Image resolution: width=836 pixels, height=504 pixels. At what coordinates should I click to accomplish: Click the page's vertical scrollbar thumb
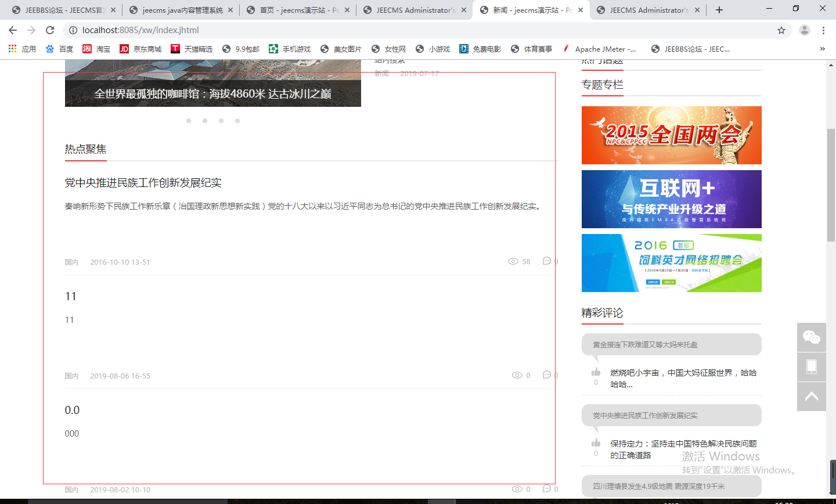pos(831,185)
